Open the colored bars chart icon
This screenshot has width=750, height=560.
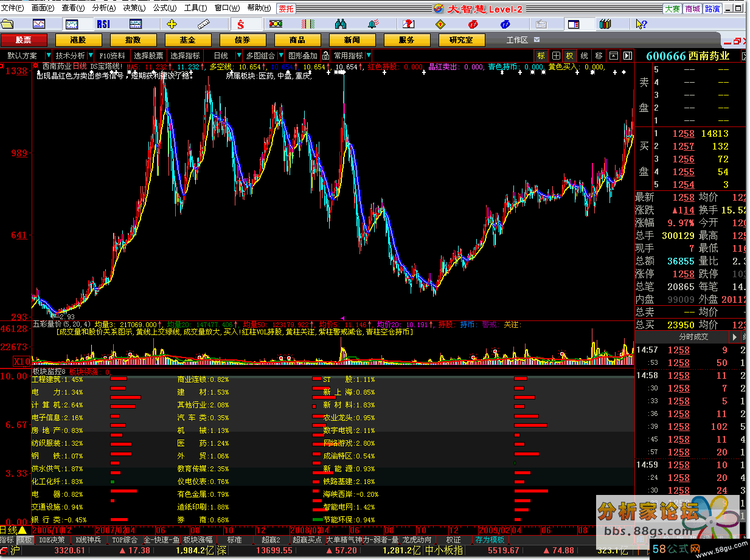pyautogui.click(x=308, y=24)
